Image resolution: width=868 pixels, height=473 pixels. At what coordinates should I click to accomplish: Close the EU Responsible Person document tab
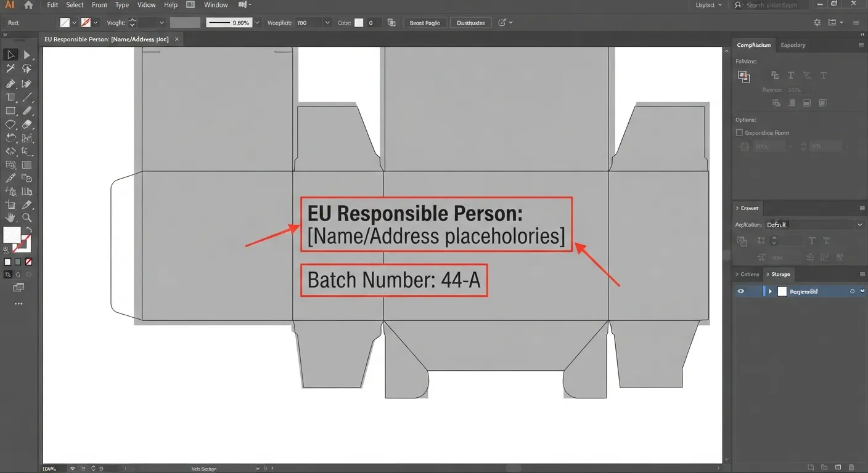click(x=177, y=39)
